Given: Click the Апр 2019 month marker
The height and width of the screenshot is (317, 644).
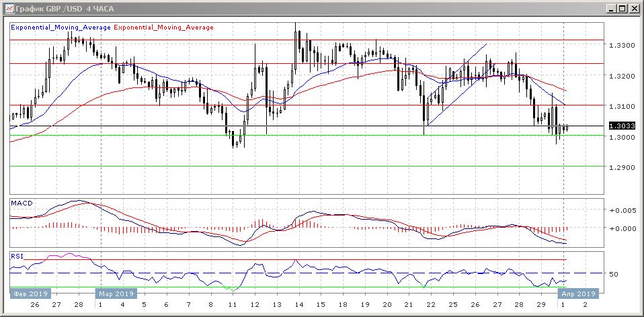Looking at the screenshot, I should pyautogui.click(x=578, y=293).
